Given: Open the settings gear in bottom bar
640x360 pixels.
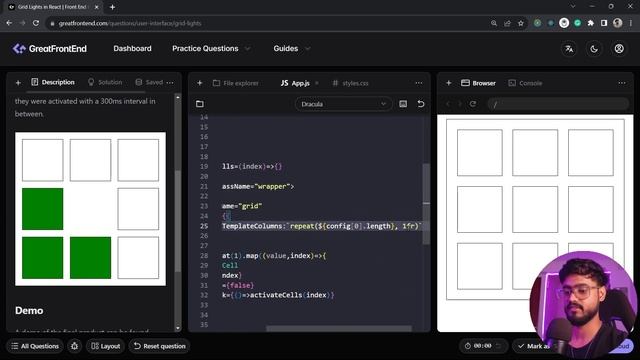Looking at the screenshot, I should (74, 346).
